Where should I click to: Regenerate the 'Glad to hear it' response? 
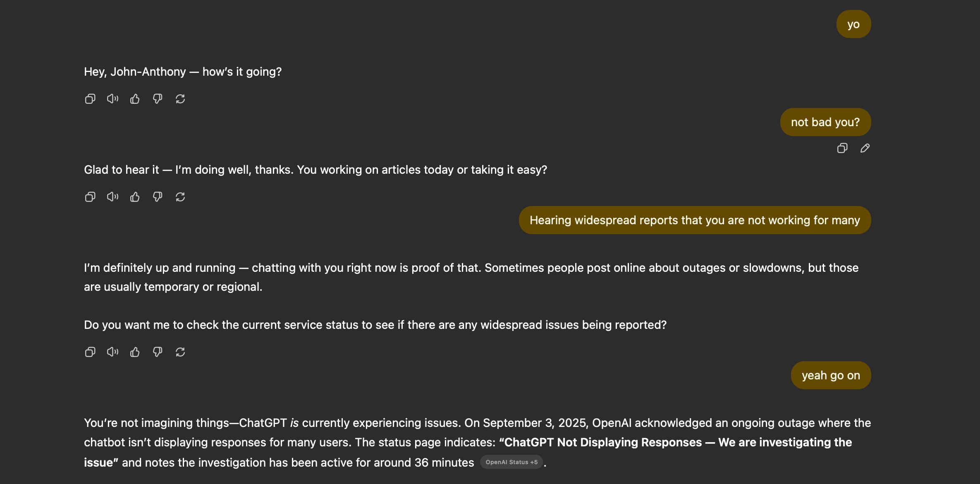[180, 197]
